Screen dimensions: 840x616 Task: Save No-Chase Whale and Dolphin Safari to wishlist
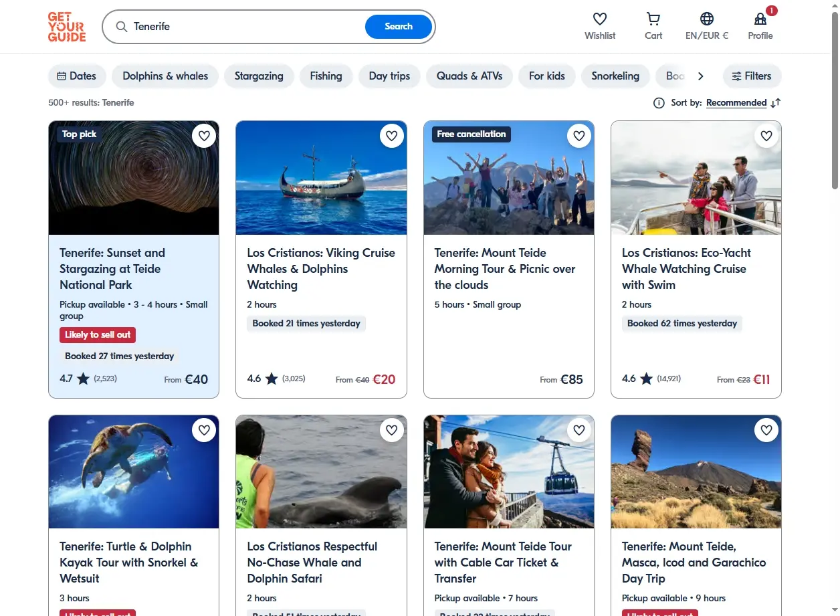pyautogui.click(x=391, y=430)
